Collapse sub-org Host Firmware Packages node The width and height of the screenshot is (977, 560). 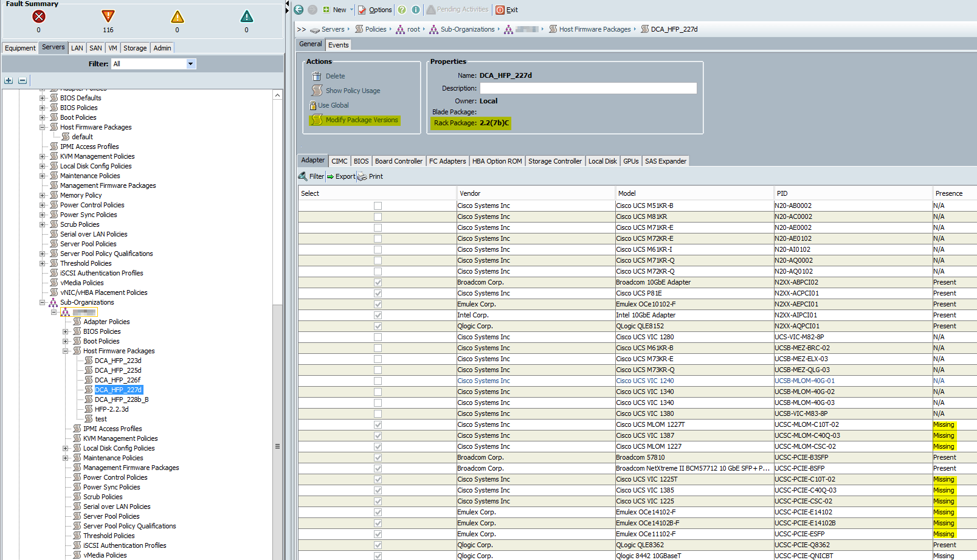point(66,351)
